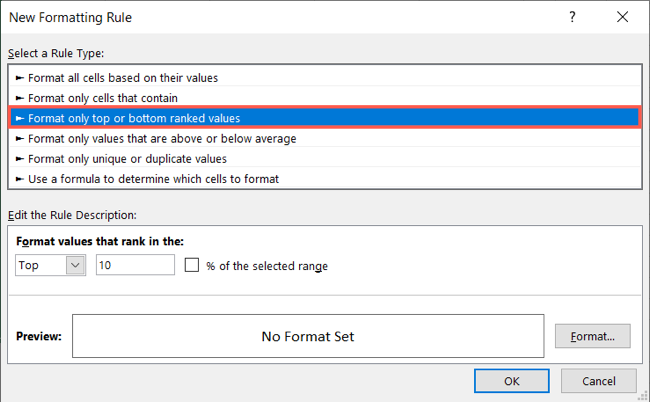Choose 'Use a formula to determine which cells'
This screenshot has width=650, height=402.
[x=153, y=179]
